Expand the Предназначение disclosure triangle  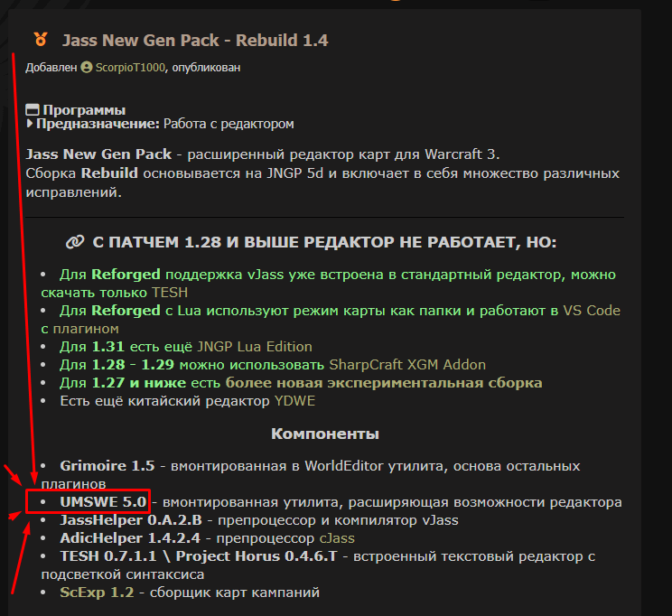tap(30, 124)
